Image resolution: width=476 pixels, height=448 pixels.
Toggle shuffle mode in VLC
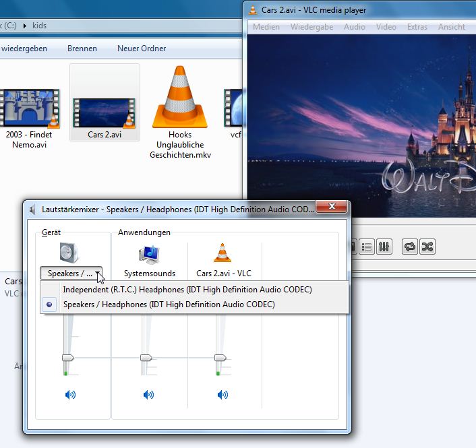point(427,247)
